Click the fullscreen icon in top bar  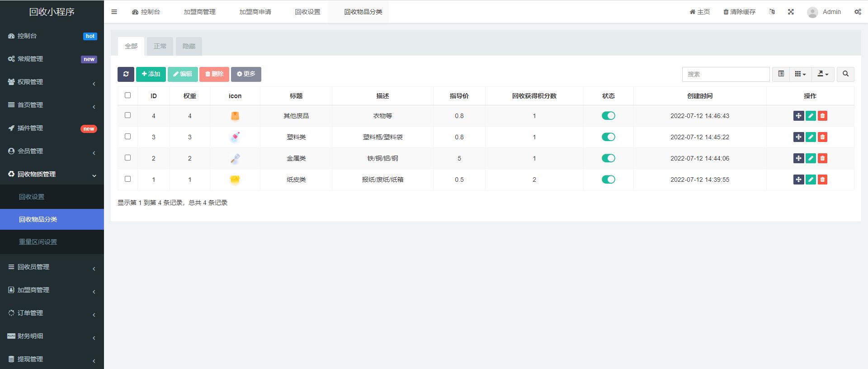point(791,12)
